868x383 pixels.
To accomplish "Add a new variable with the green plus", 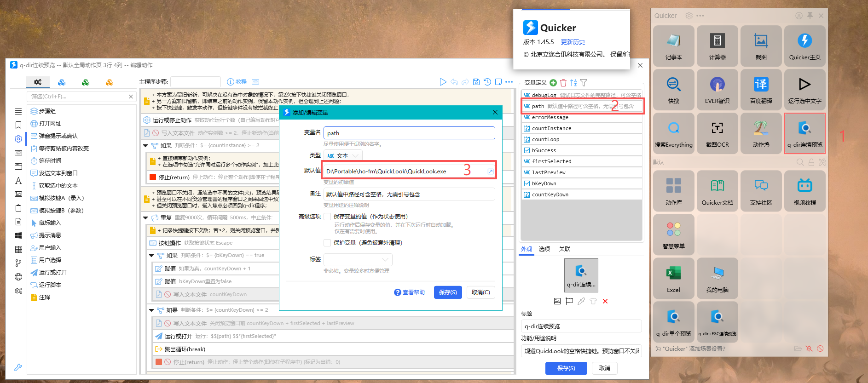I will coord(553,83).
